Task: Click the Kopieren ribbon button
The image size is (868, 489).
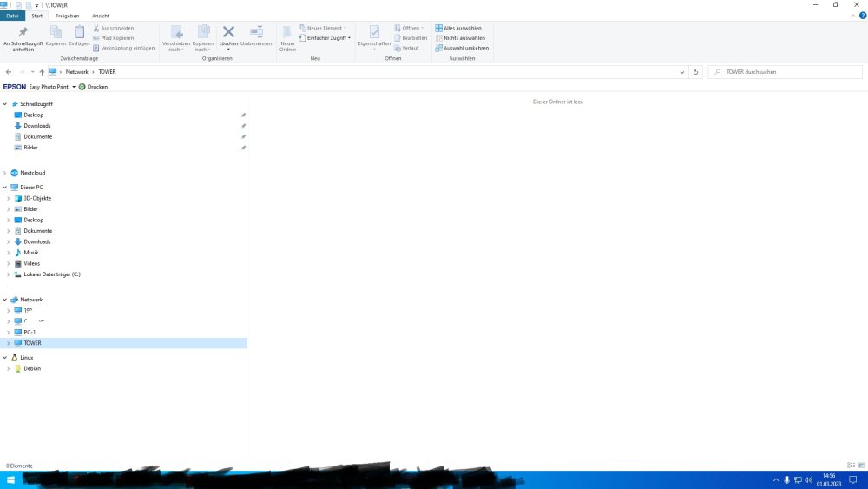Action: tap(56, 36)
